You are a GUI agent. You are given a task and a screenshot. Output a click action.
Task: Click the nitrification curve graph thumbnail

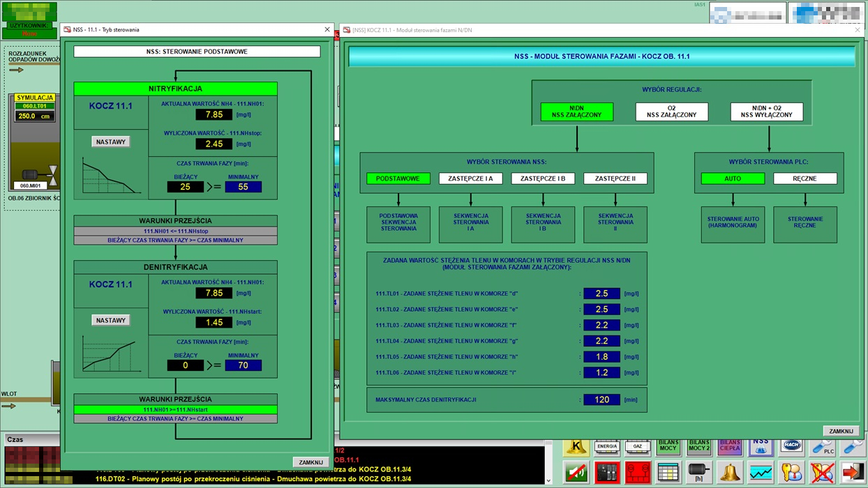(x=112, y=176)
